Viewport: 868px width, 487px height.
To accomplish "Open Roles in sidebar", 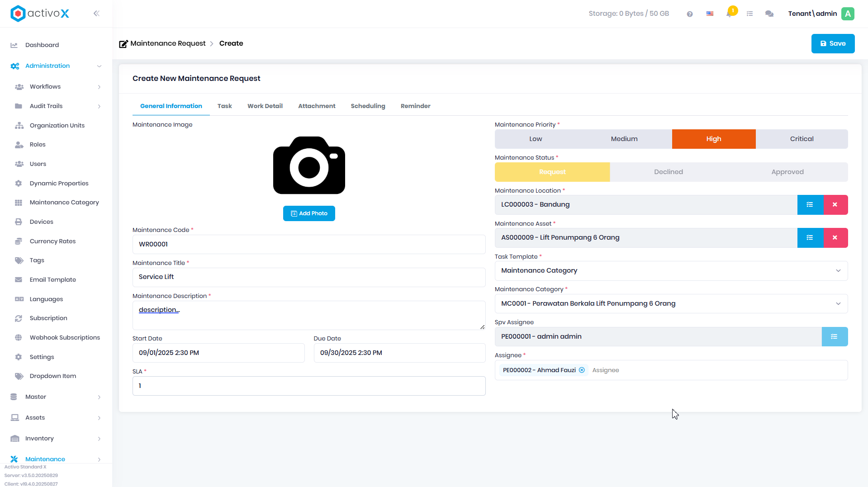I will 38,145.
